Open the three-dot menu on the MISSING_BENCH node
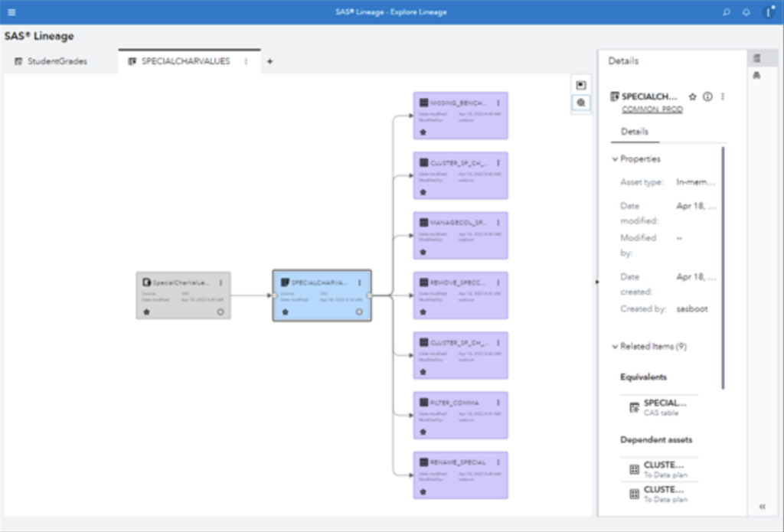 tap(498, 103)
